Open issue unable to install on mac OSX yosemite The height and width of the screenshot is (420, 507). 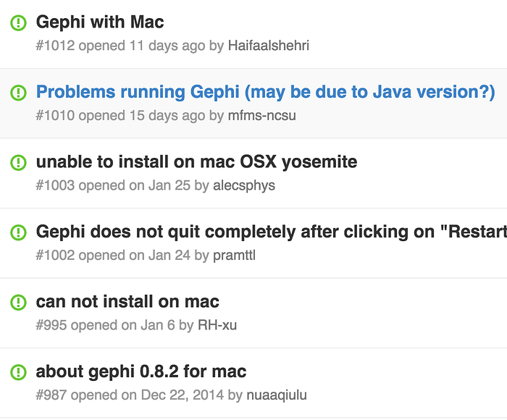[x=196, y=162]
